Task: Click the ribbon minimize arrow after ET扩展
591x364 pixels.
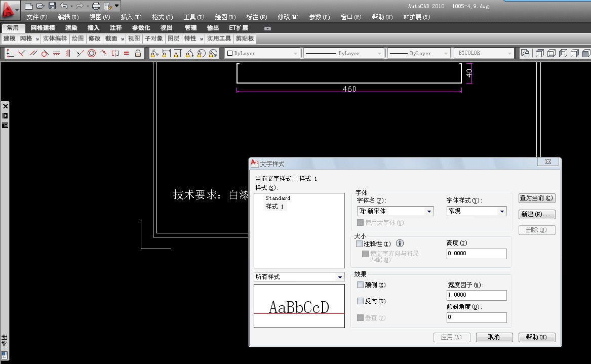Action: 267,28
